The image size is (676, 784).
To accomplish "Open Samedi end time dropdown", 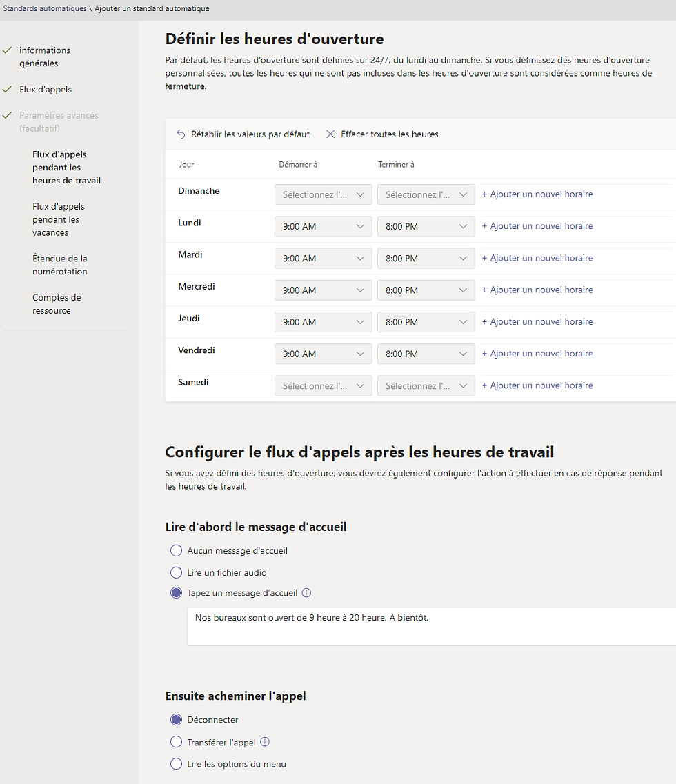I will [426, 386].
